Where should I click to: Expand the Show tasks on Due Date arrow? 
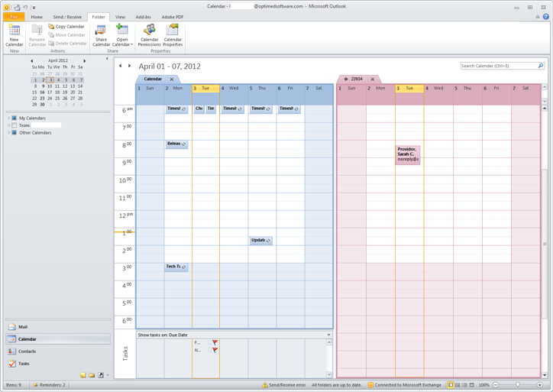[x=328, y=335]
